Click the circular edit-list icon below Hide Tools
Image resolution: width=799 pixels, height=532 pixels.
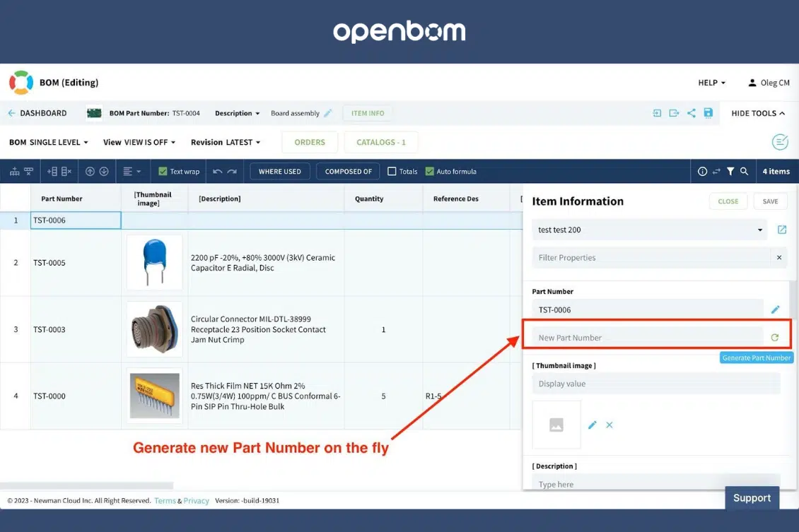[x=780, y=142]
